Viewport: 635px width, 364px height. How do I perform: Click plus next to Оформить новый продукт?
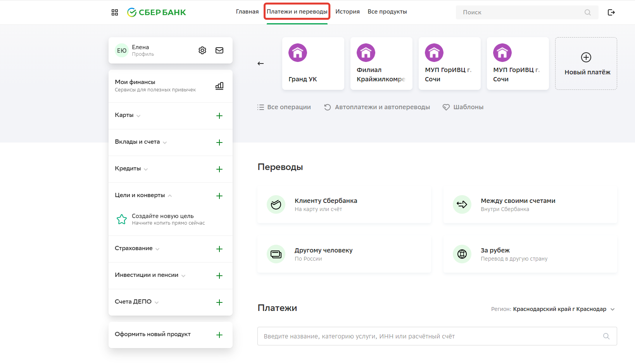click(x=219, y=335)
